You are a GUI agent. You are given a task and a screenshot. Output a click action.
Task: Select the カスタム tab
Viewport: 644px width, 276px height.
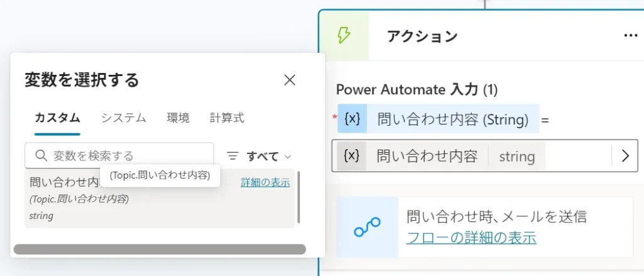pyautogui.click(x=57, y=118)
